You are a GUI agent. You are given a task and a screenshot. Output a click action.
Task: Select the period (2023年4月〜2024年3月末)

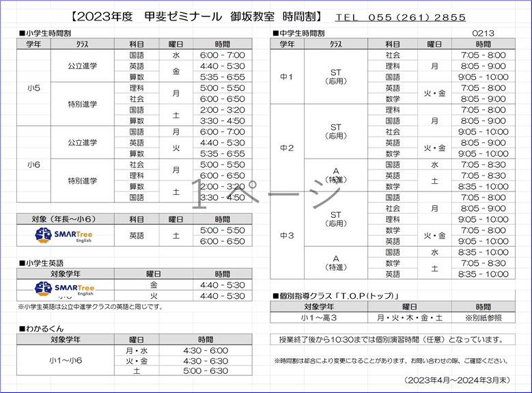click(x=457, y=380)
